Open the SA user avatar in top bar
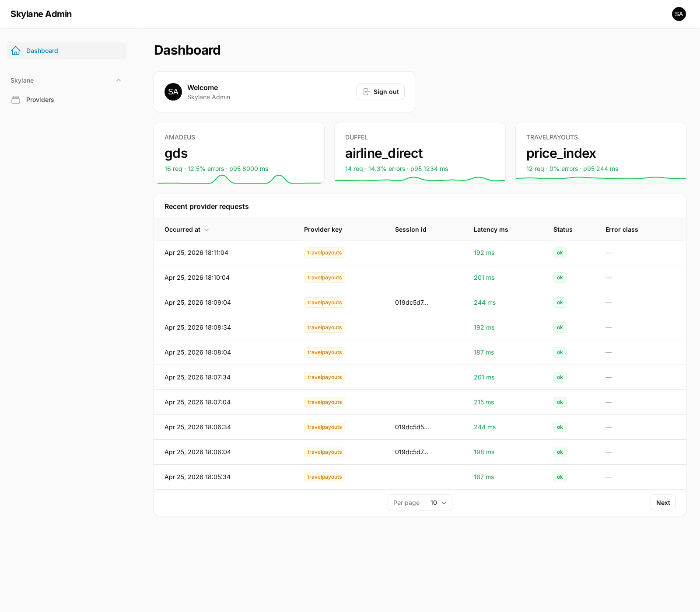This screenshot has width=700, height=612. click(679, 14)
